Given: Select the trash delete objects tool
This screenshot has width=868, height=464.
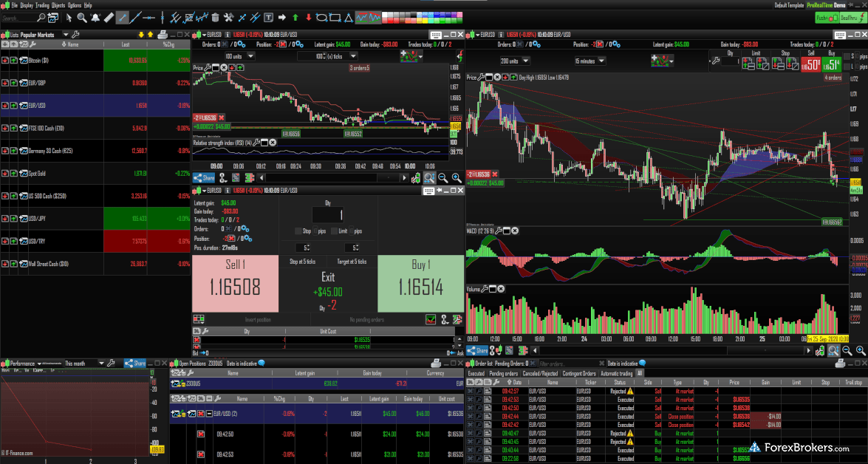Looking at the screenshot, I should point(215,17).
